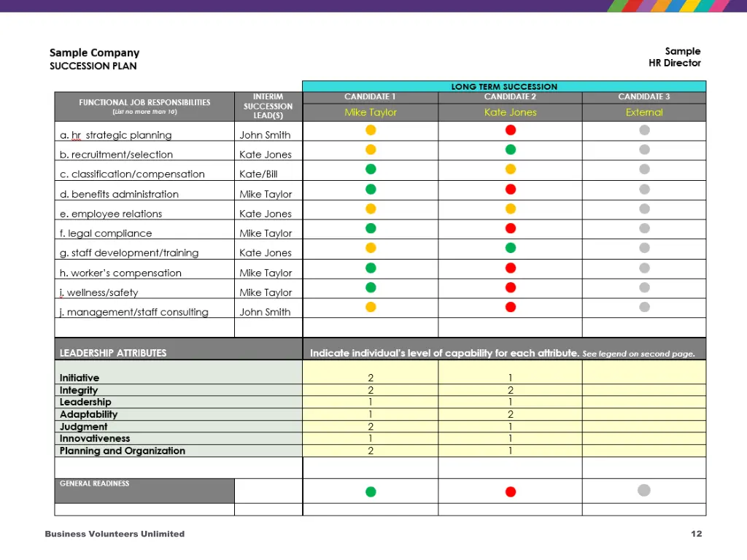Screen dimensions: 747x560
Task: Select Kate Jones's red dot for worker's compensation
Action: [x=511, y=268]
